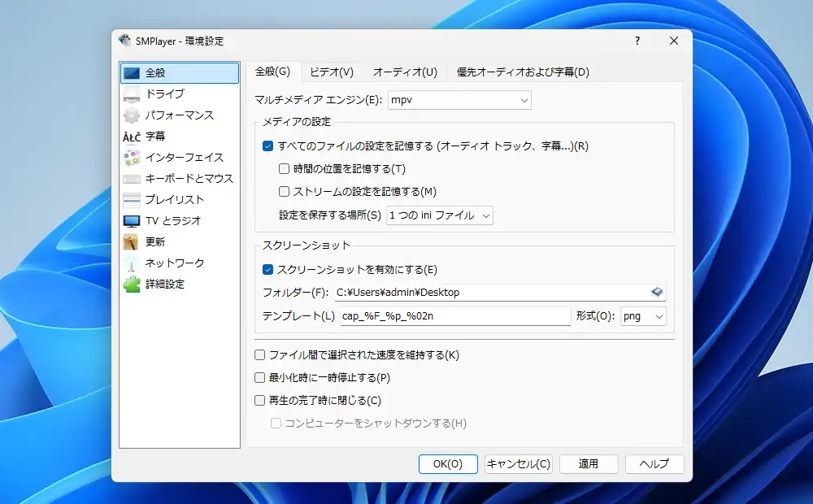813x504 pixels.
Task: Select the キーボードとマウス category icon
Action: tap(133, 178)
